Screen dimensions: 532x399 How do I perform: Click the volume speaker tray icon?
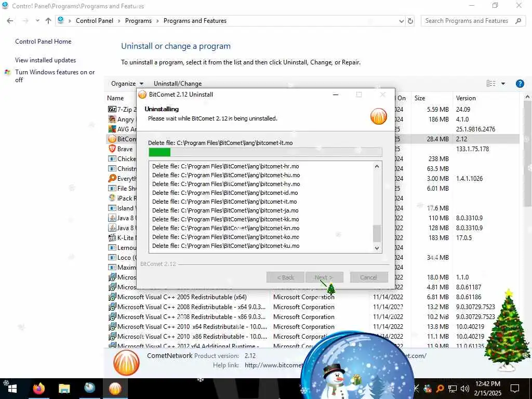(465, 388)
